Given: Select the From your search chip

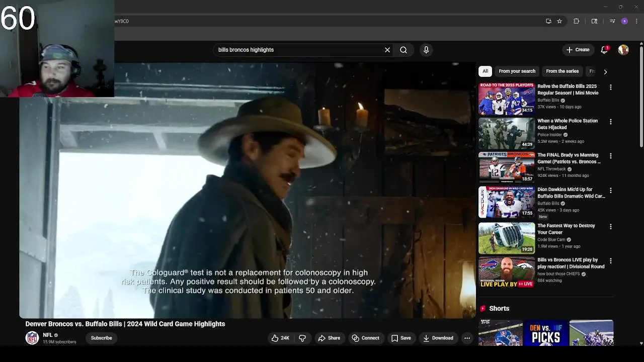Looking at the screenshot, I should click(517, 71).
